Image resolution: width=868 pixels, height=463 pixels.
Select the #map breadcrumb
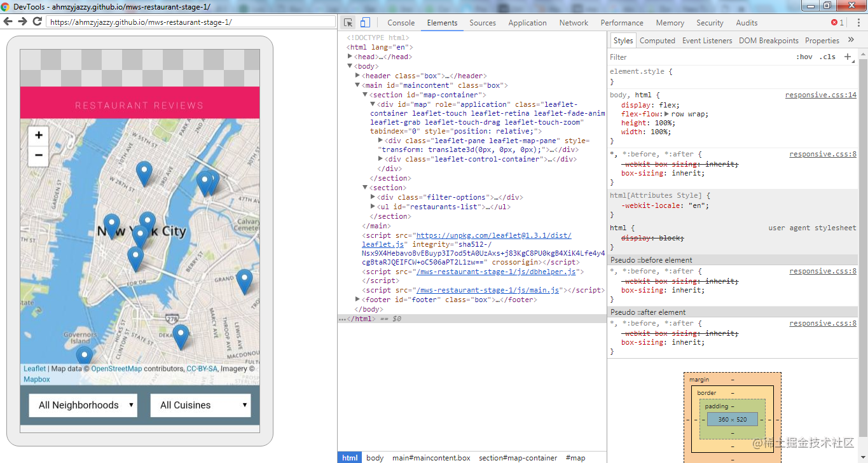point(575,457)
